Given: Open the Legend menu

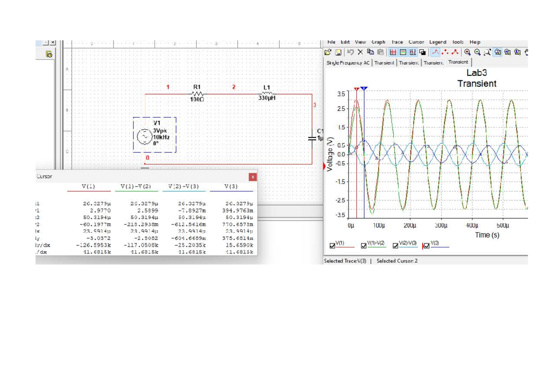Looking at the screenshot, I should (x=438, y=42).
